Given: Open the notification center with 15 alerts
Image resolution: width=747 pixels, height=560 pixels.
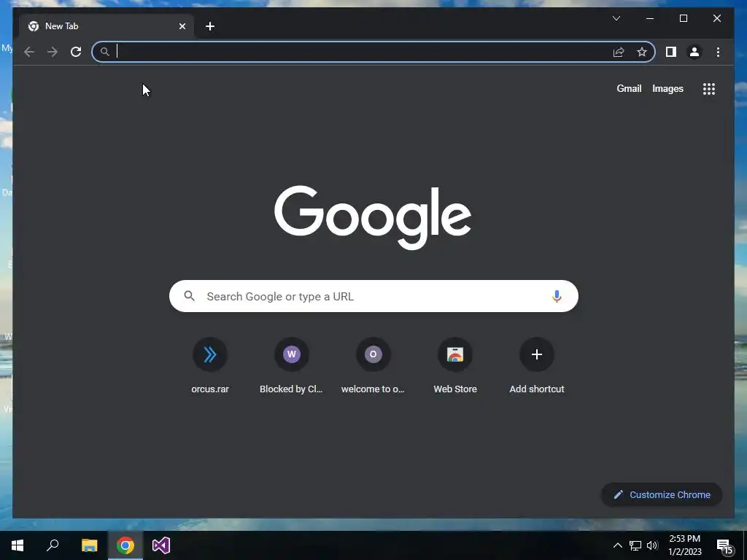Looking at the screenshot, I should coord(725,547).
